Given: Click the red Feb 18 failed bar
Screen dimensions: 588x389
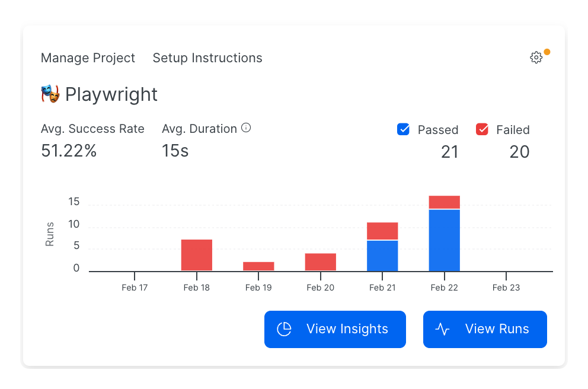Looking at the screenshot, I should click(197, 255).
